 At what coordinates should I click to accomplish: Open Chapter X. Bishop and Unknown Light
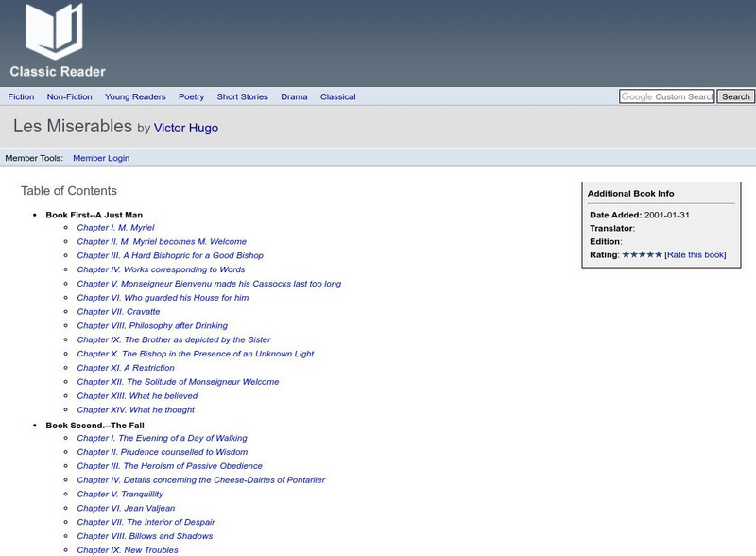196,354
